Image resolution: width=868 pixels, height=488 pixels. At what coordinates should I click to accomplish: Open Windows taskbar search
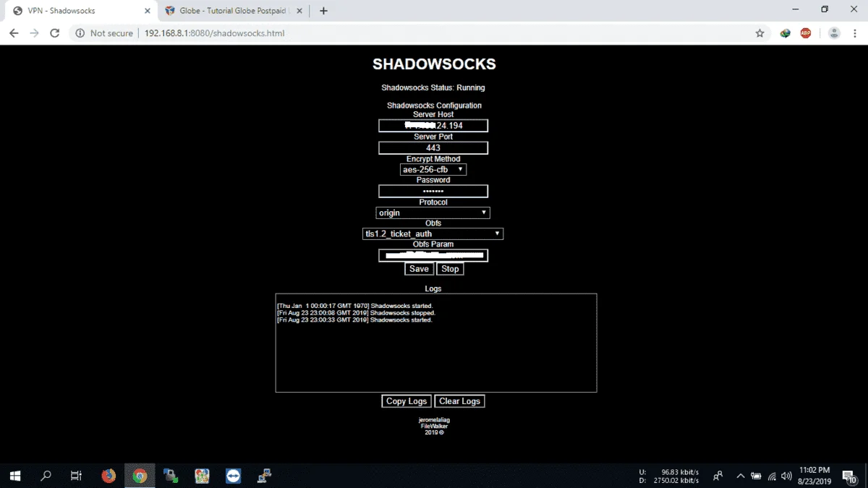click(x=46, y=476)
